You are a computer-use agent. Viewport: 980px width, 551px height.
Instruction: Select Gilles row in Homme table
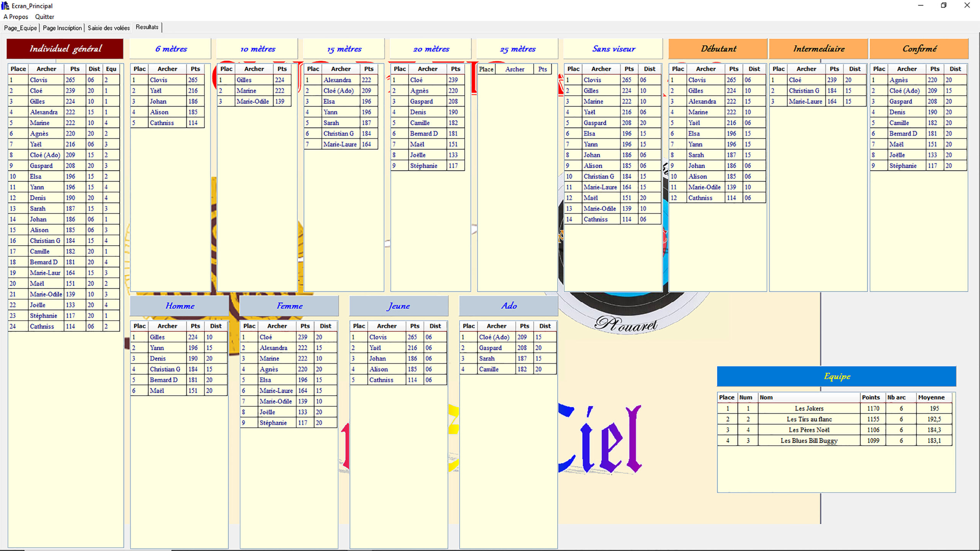tap(157, 337)
